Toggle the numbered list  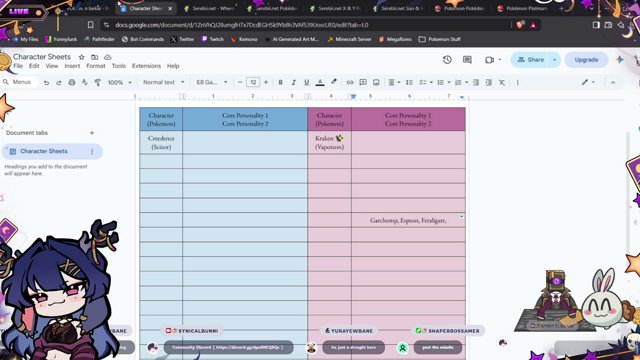click(x=458, y=82)
